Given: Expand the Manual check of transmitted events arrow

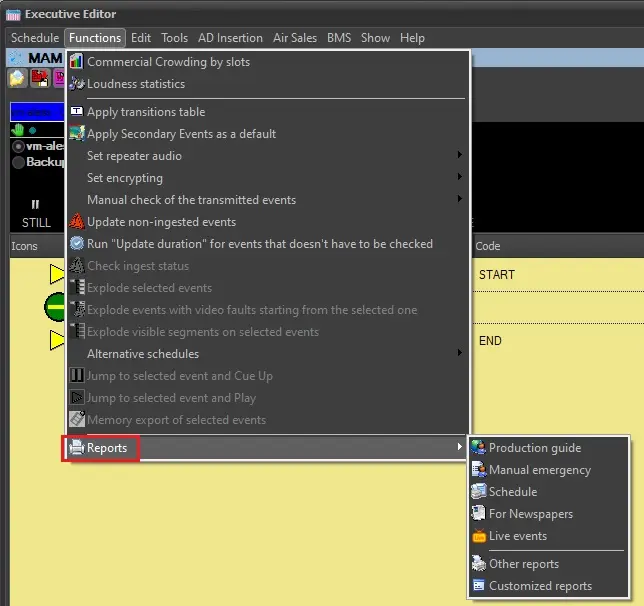Looking at the screenshot, I should pyautogui.click(x=459, y=200).
